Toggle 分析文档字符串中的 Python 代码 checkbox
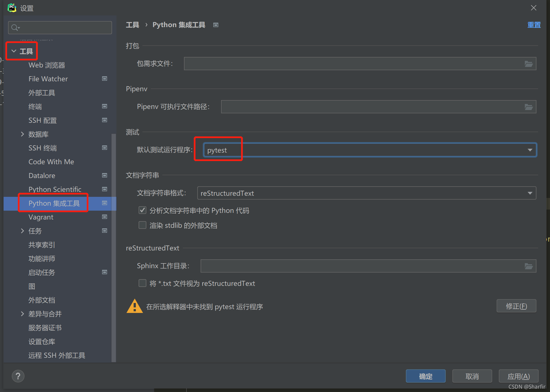This screenshot has width=550, height=392. click(142, 210)
